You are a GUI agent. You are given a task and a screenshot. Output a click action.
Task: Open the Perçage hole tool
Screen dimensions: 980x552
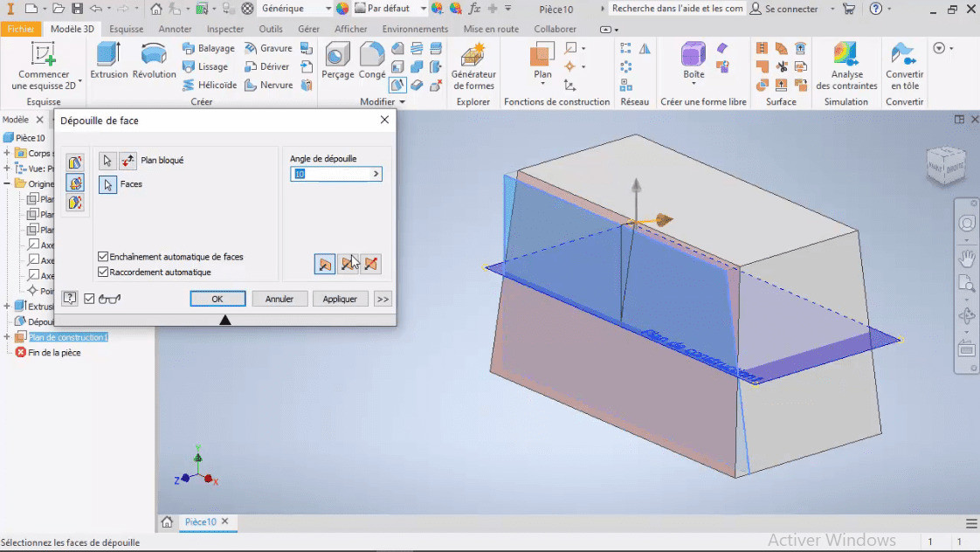337,60
